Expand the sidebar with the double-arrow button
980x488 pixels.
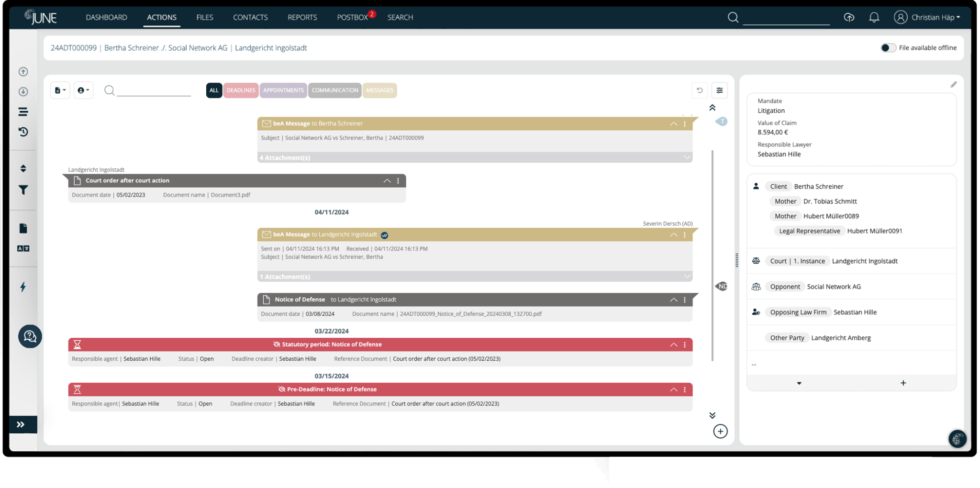click(21, 424)
